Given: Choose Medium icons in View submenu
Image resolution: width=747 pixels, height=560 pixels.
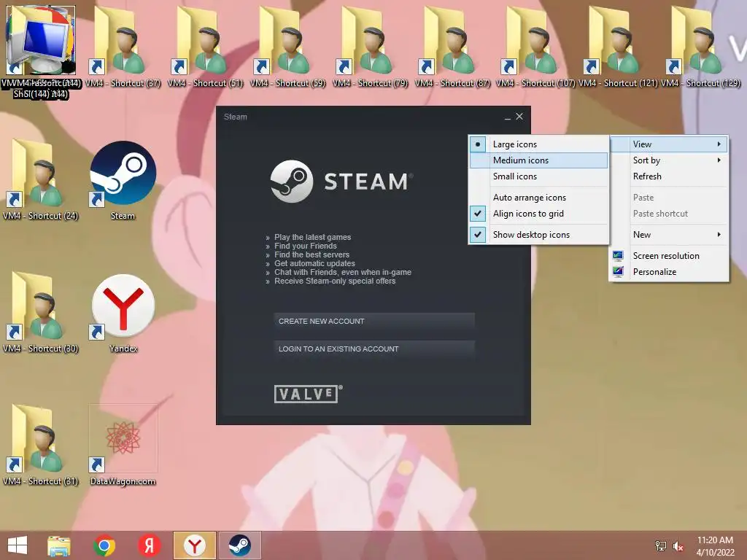Looking at the screenshot, I should pos(539,160).
